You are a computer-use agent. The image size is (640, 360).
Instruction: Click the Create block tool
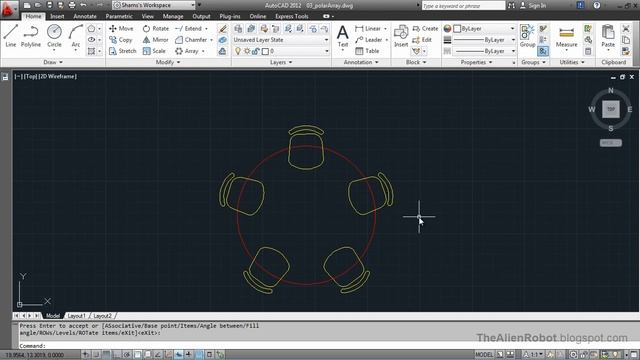(x=425, y=29)
